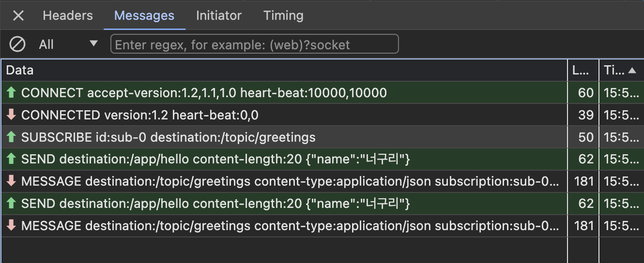Switch to the Headers tab
The height and width of the screenshot is (263, 644).
(68, 15)
